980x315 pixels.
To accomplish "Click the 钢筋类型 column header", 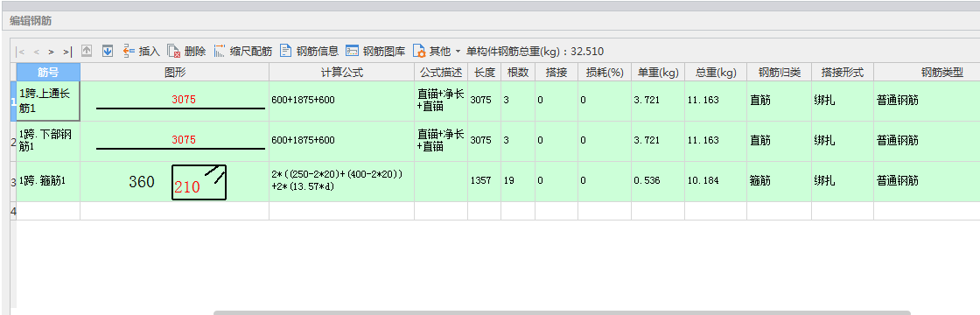I will click(927, 72).
